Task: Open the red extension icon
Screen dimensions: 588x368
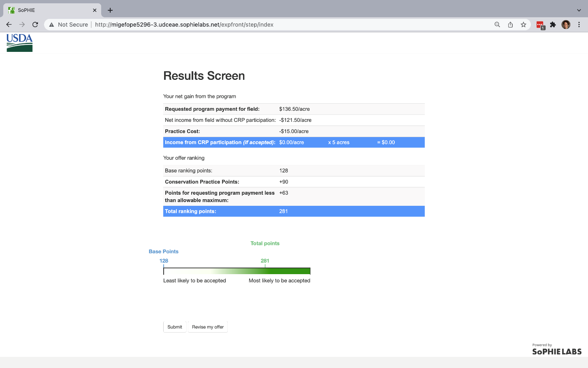Action: coord(540,25)
